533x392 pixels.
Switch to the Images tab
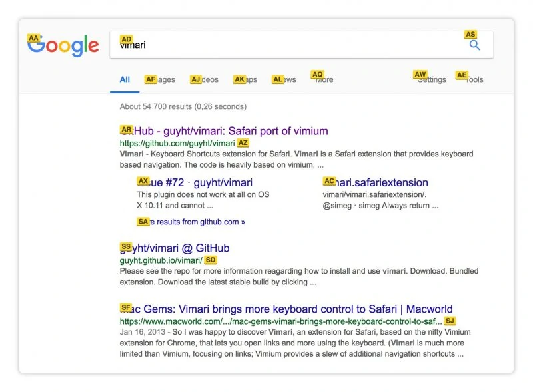click(x=160, y=79)
